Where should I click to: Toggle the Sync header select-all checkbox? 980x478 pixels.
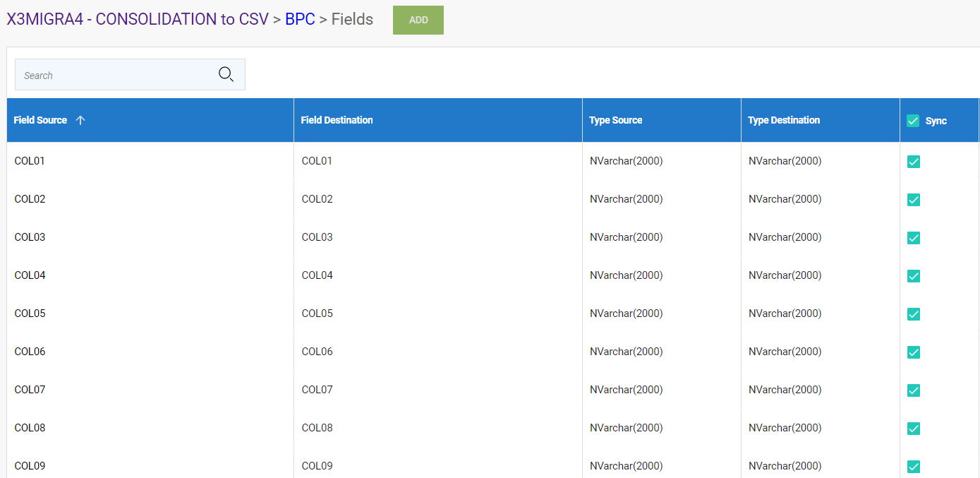coord(913,121)
